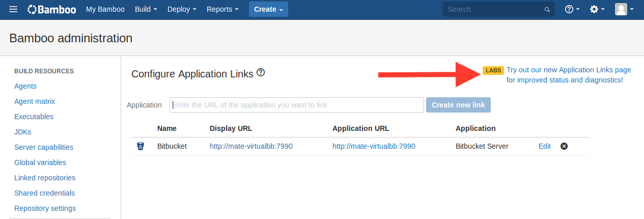Open JDKs settings

[x=22, y=132]
